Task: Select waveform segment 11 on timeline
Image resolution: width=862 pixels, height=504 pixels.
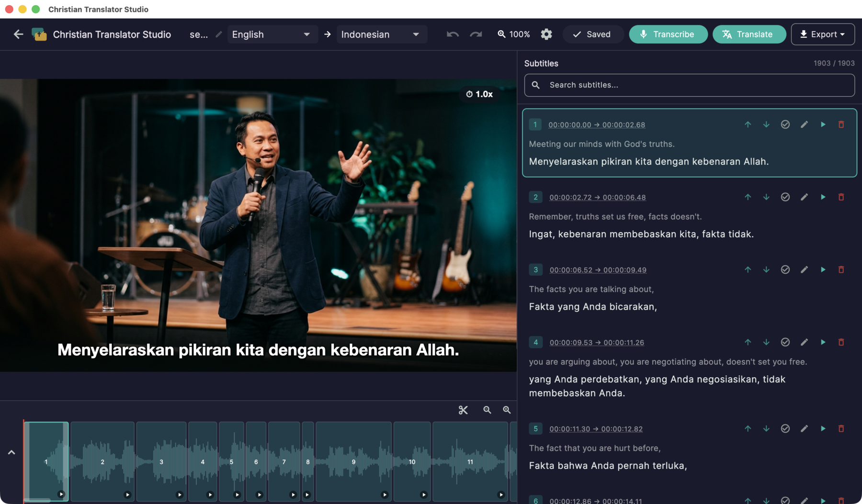Action: point(470,461)
